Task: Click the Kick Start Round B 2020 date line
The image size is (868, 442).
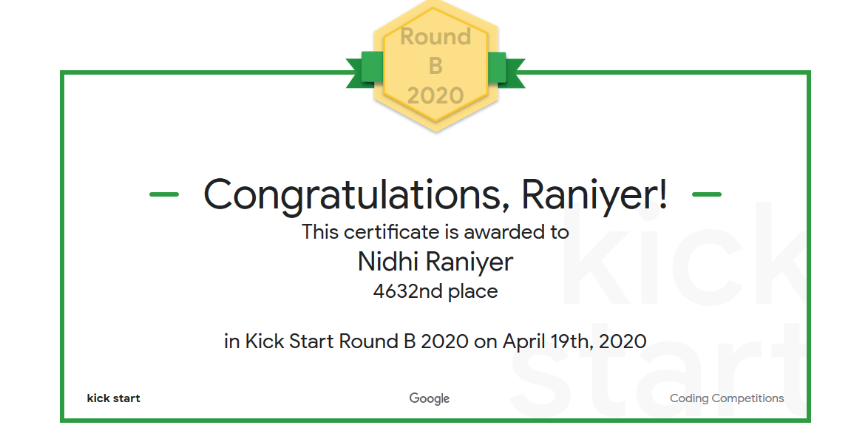Action: 435,341
